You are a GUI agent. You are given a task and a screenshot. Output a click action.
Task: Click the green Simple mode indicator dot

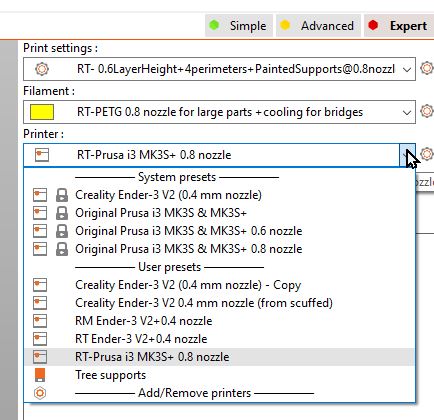pos(214,25)
